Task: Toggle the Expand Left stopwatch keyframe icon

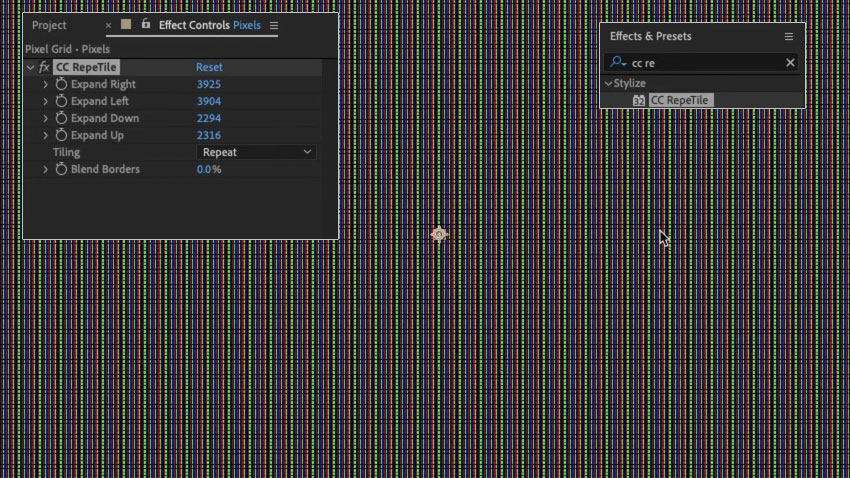Action: [x=61, y=101]
